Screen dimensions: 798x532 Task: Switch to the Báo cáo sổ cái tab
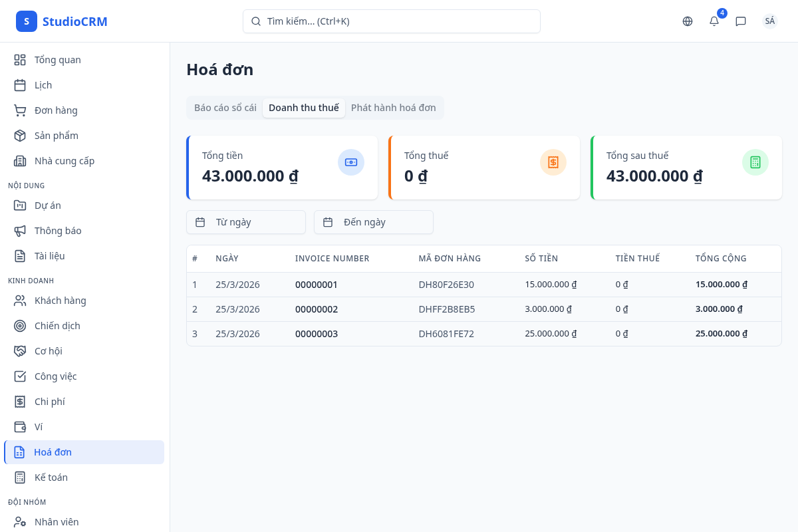coord(225,108)
